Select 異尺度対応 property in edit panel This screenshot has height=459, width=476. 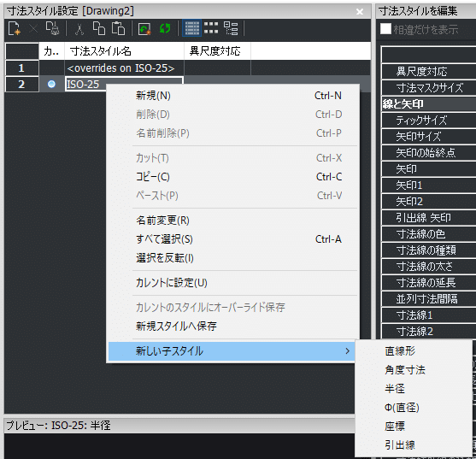pyautogui.click(x=429, y=72)
